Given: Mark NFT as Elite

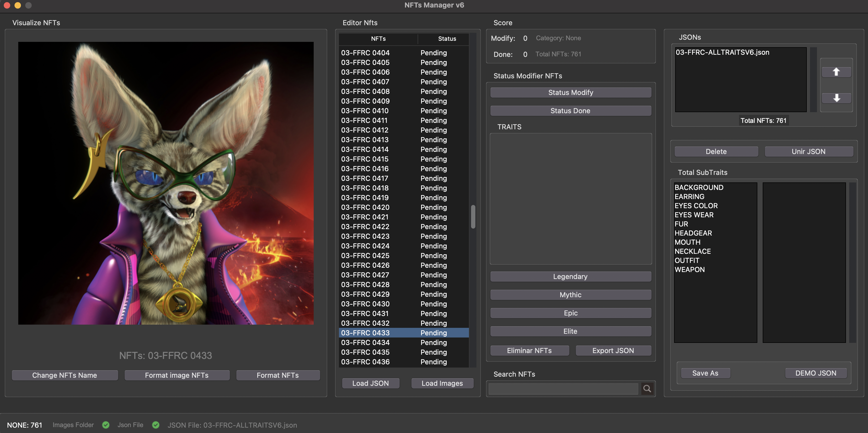Looking at the screenshot, I should click(570, 331).
